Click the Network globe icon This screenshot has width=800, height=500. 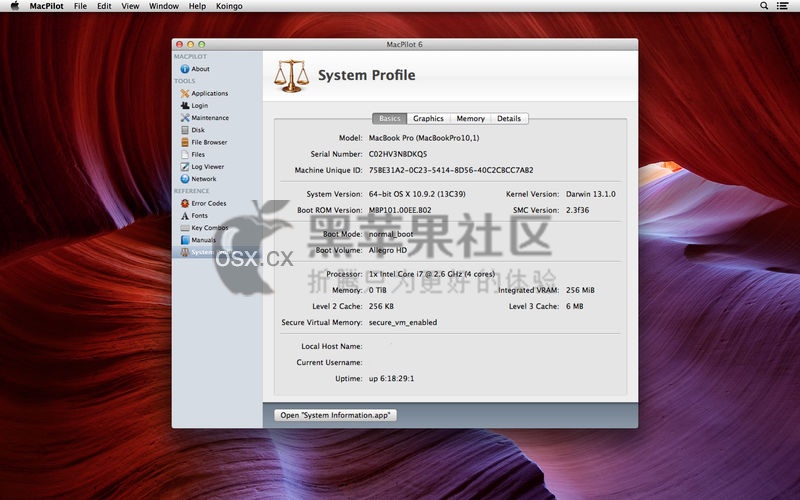pyautogui.click(x=185, y=179)
